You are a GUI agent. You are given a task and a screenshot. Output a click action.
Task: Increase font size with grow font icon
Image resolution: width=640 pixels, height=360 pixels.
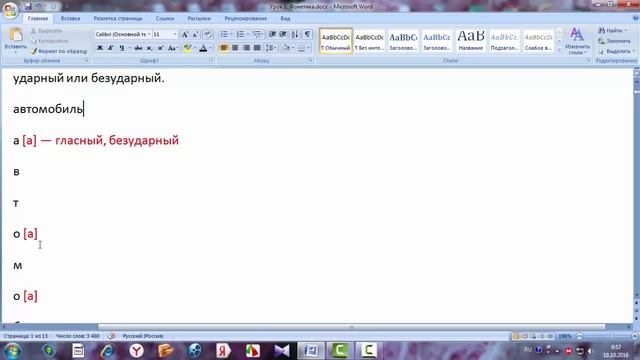click(184, 35)
